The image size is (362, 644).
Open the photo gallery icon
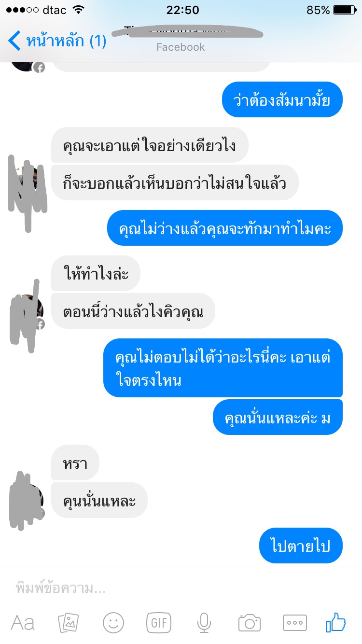68,623
